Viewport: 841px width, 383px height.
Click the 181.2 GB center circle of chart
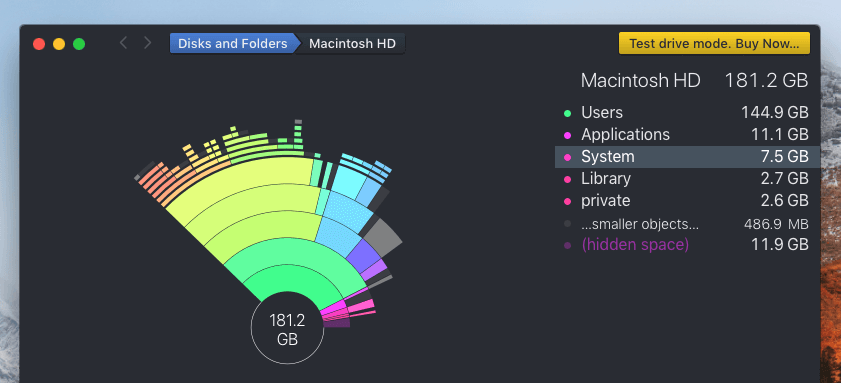[287, 328]
